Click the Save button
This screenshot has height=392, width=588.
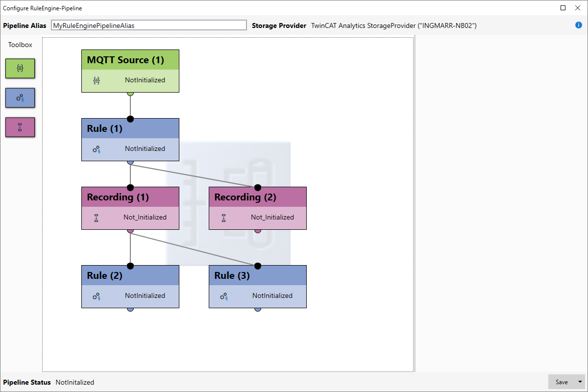coord(562,382)
